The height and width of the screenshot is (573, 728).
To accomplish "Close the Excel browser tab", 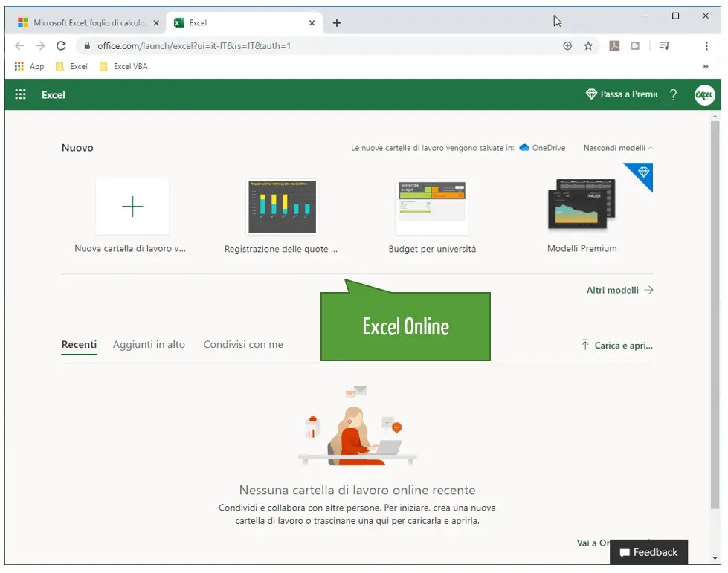I will (312, 23).
